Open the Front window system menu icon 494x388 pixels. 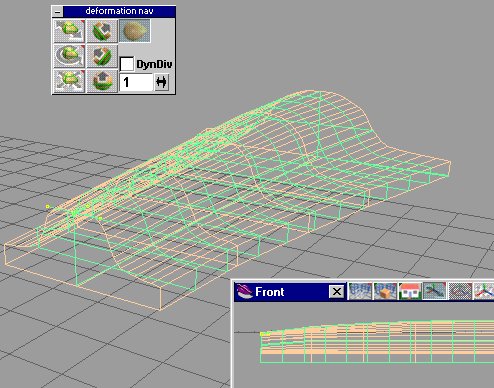tap(244, 292)
